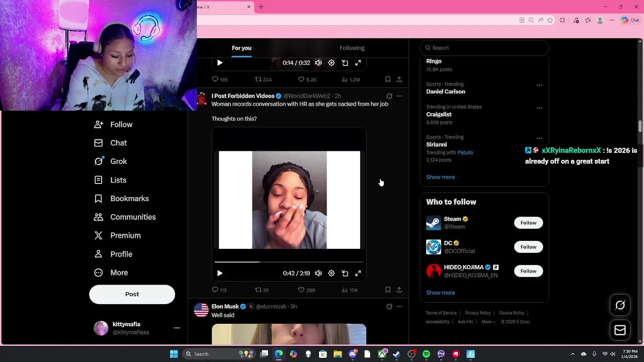Screen dimensions: 644x362
Task: Fullscreen the 0:32 video
Action: click(358, 63)
